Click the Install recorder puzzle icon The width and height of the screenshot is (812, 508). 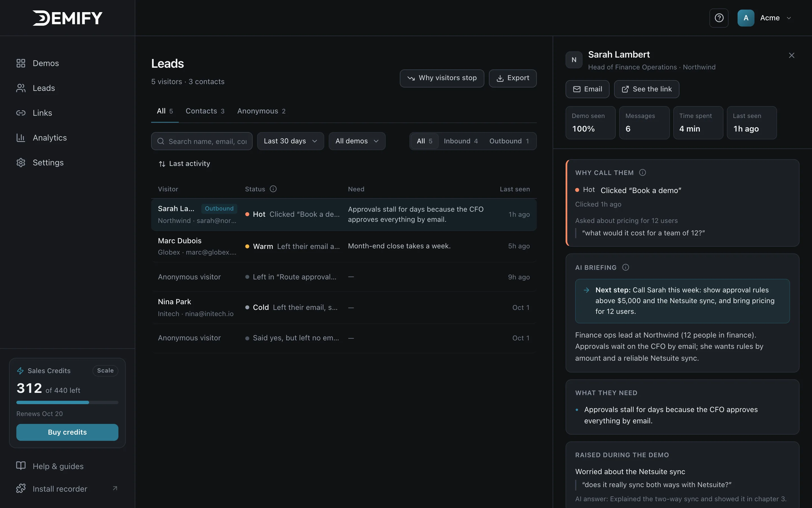[21, 488]
